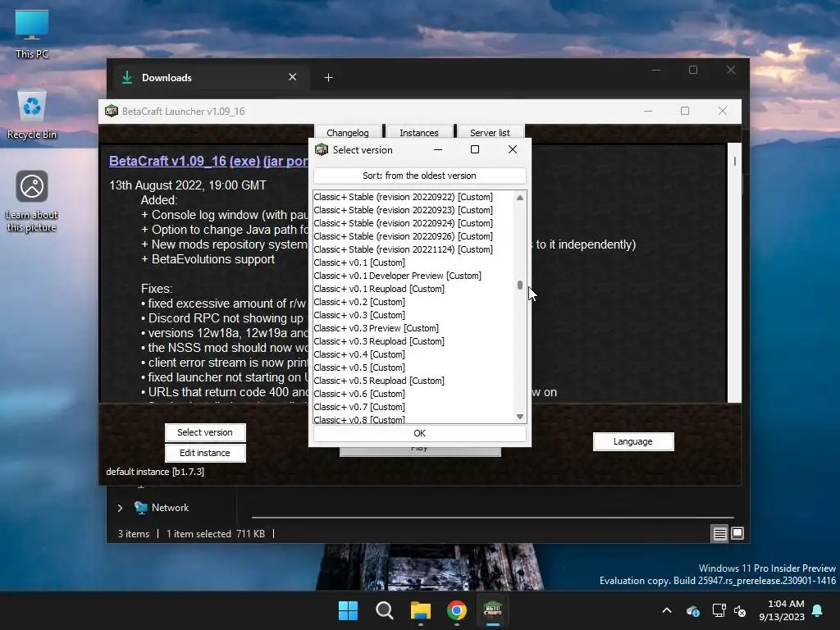Open the notification bell
Image resolution: width=840 pixels, height=630 pixels.
coord(818,610)
